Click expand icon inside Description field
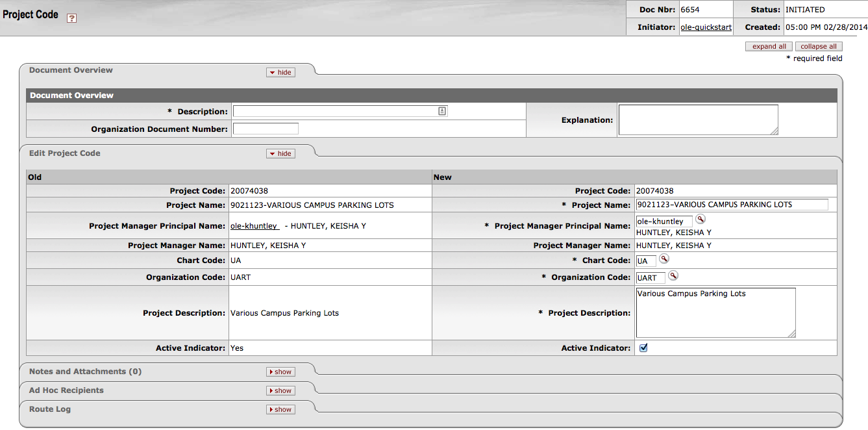The image size is (868, 430). tap(441, 111)
